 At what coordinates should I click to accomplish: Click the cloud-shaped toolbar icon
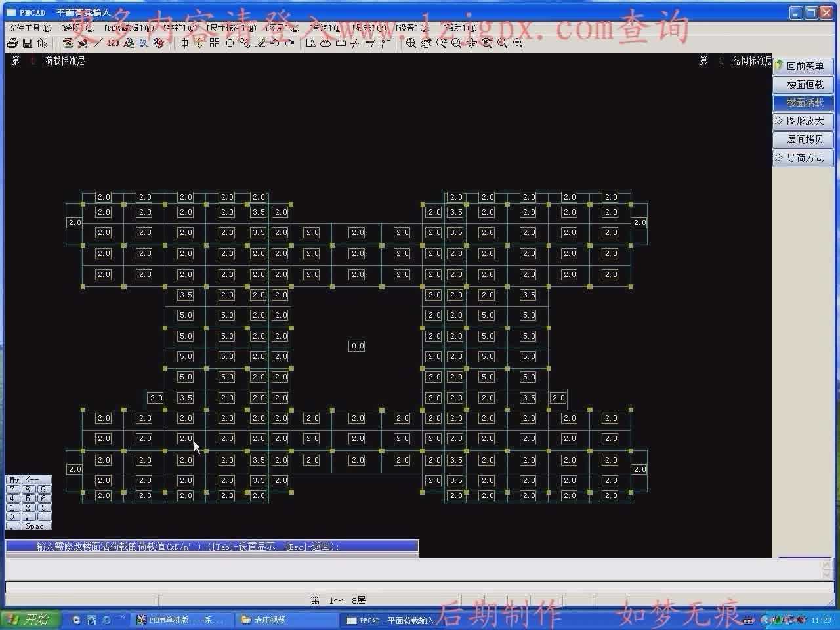tap(325, 43)
